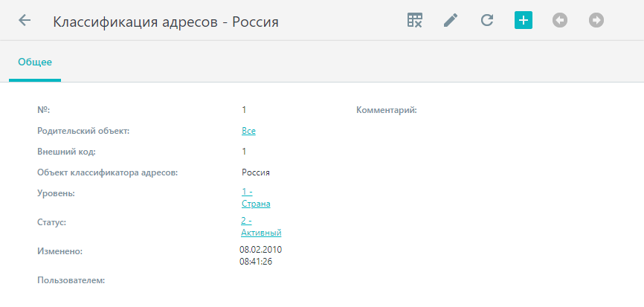Select the Россия classifier object value
644x307 pixels.
pyautogui.click(x=256, y=172)
